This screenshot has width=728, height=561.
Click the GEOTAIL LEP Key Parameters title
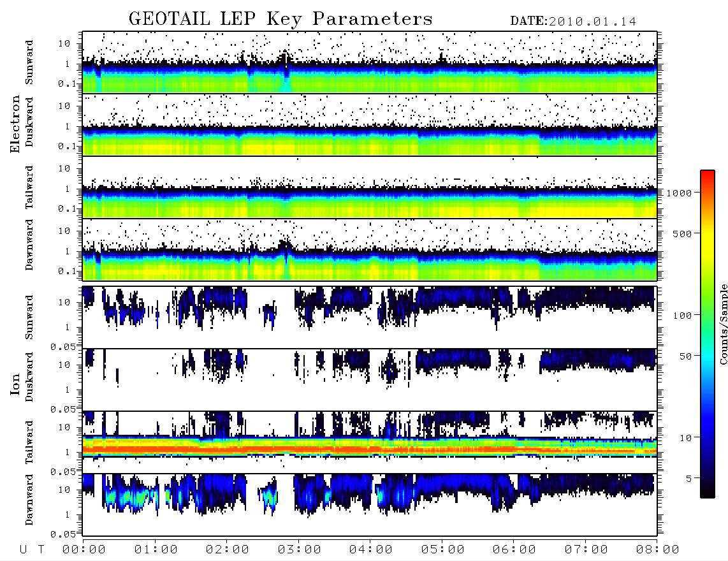pyautogui.click(x=280, y=19)
